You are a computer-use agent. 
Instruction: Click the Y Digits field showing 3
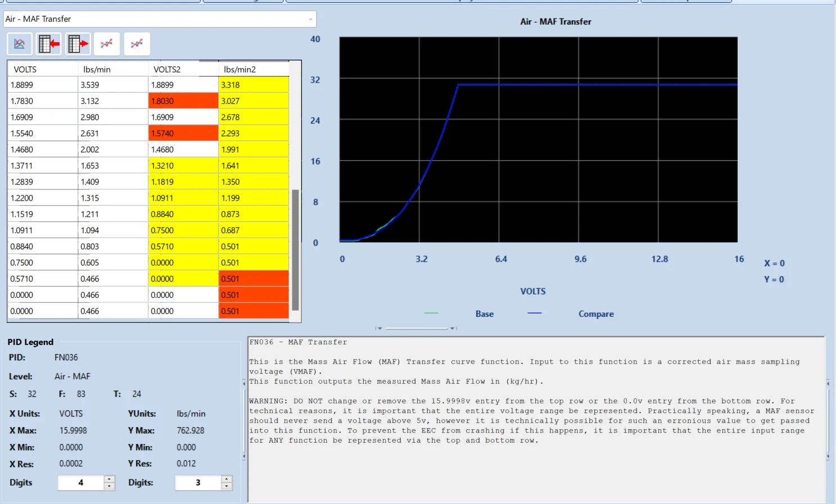198,483
